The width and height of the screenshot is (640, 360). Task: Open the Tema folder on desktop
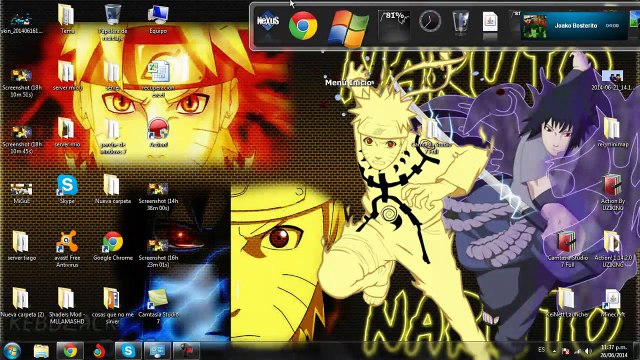point(67,19)
